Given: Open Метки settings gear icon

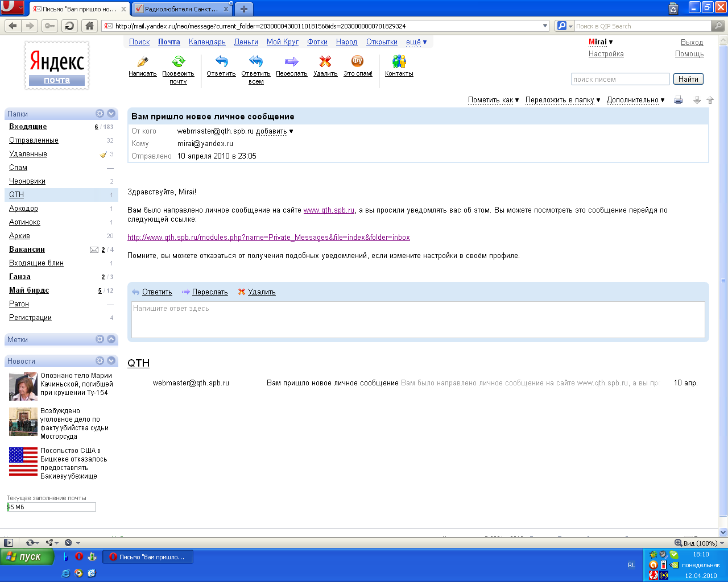Looking at the screenshot, I should coord(100,339).
